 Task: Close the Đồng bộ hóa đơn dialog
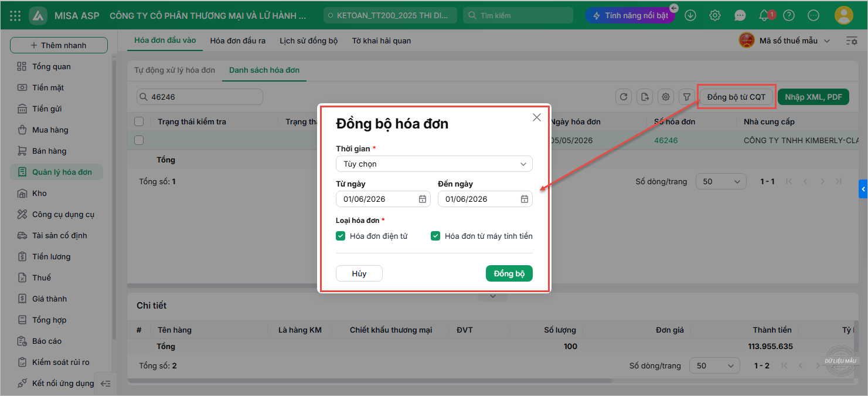536,117
